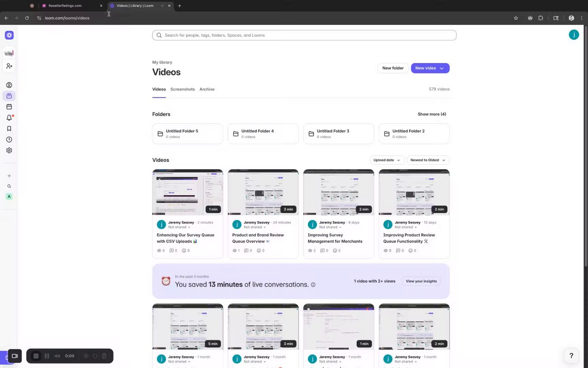Viewport: 588px width, 368px height.
Task: Click the plus icon in sidebar
Action: click(x=9, y=176)
